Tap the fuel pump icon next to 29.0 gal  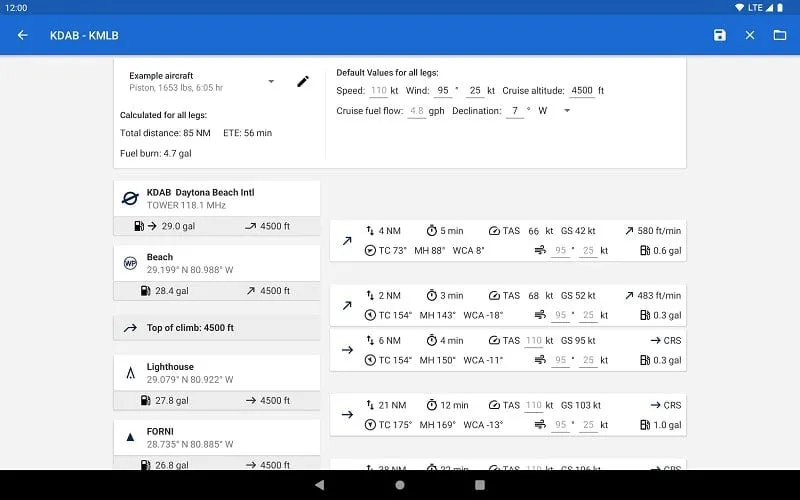pyautogui.click(x=139, y=226)
